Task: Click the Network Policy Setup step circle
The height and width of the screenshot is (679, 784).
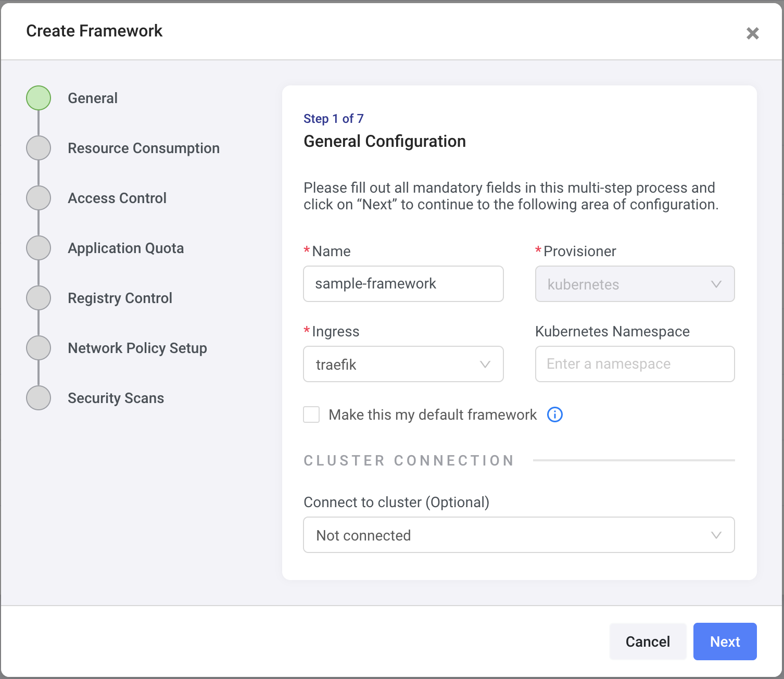Action: (39, 348)
